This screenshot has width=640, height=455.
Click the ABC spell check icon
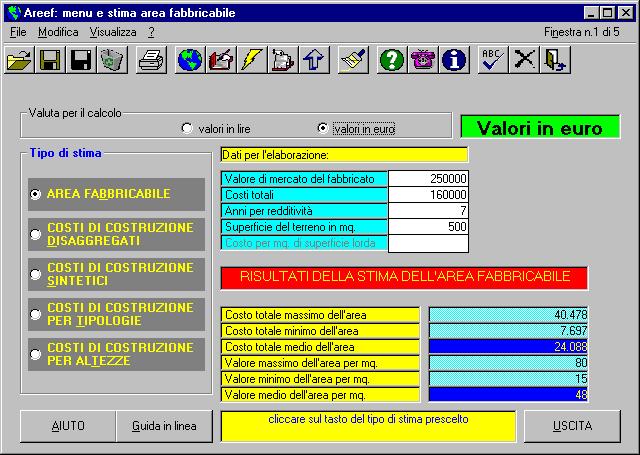coord(492,60)
